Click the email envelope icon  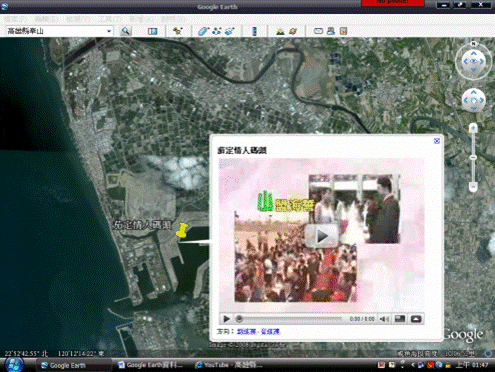tap(318, 31)
